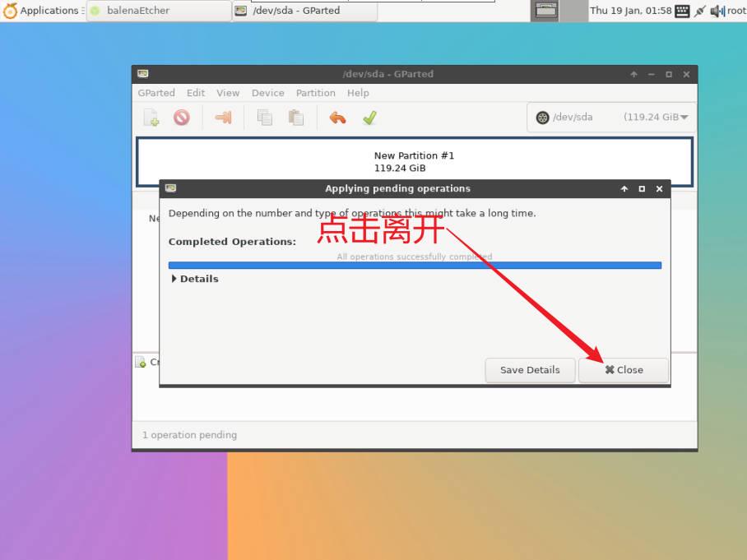Click the New partition toolbar icon
Screen dimensions: 747x560
[x=151, y=118]
